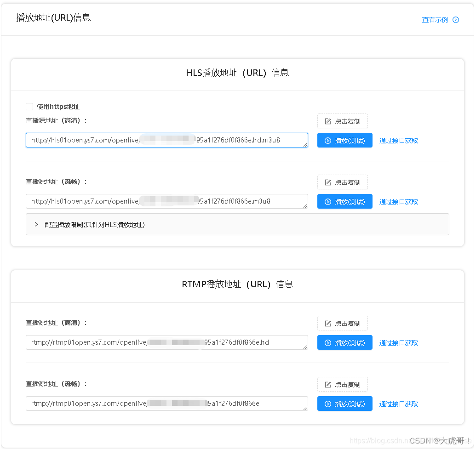Click the copy icon on HLS 高清 点击复制 button
Screen dimensions: 476x449
(328, 121)
